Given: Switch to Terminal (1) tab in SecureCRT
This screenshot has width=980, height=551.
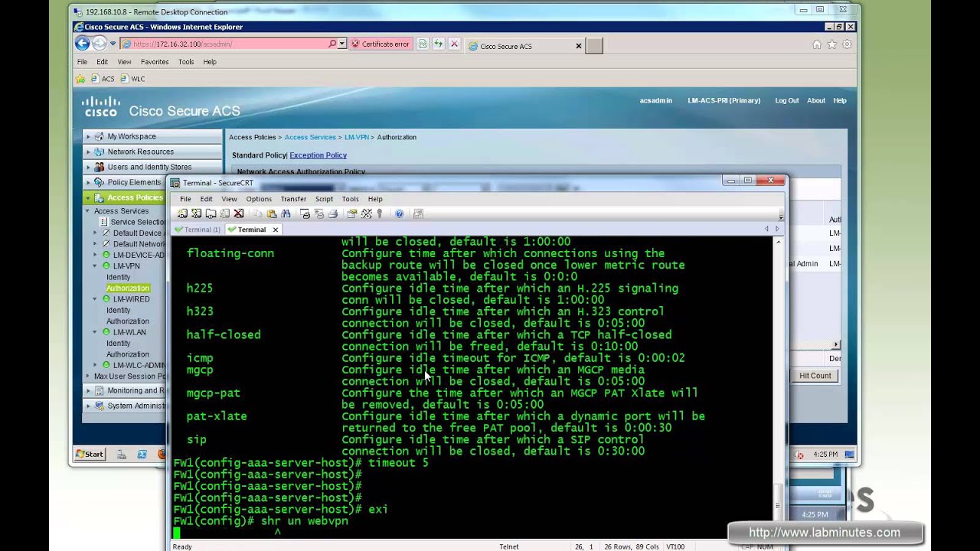Looking at the screenshot, I should click(198, 230).
